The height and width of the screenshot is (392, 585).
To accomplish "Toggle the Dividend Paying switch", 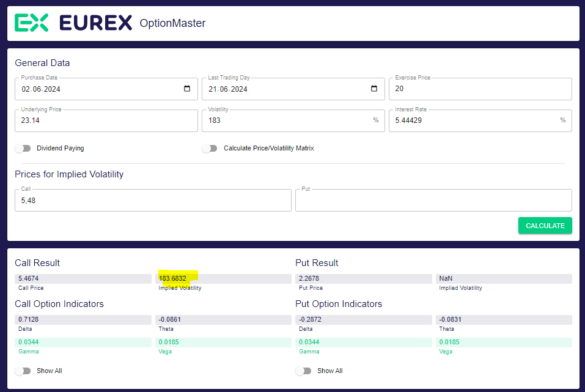I will coord(23,148).
